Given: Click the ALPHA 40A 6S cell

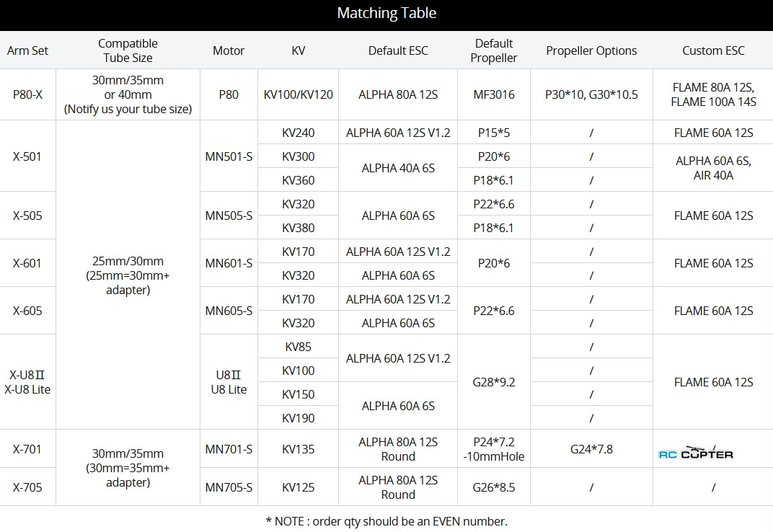Looking at the screenshot, I should tap(397, 168).
